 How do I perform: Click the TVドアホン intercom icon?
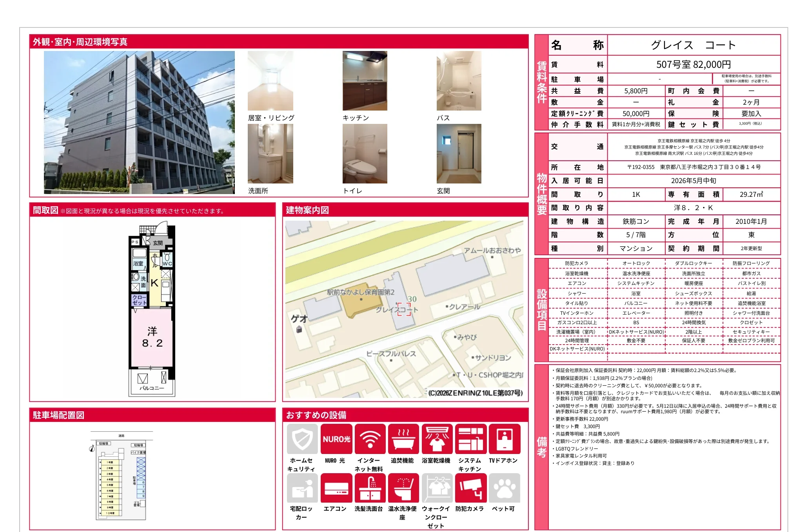tap(504, 439)
